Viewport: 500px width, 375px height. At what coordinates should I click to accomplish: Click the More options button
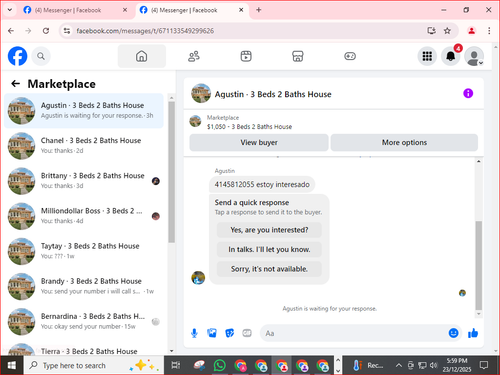coord(404,143)
